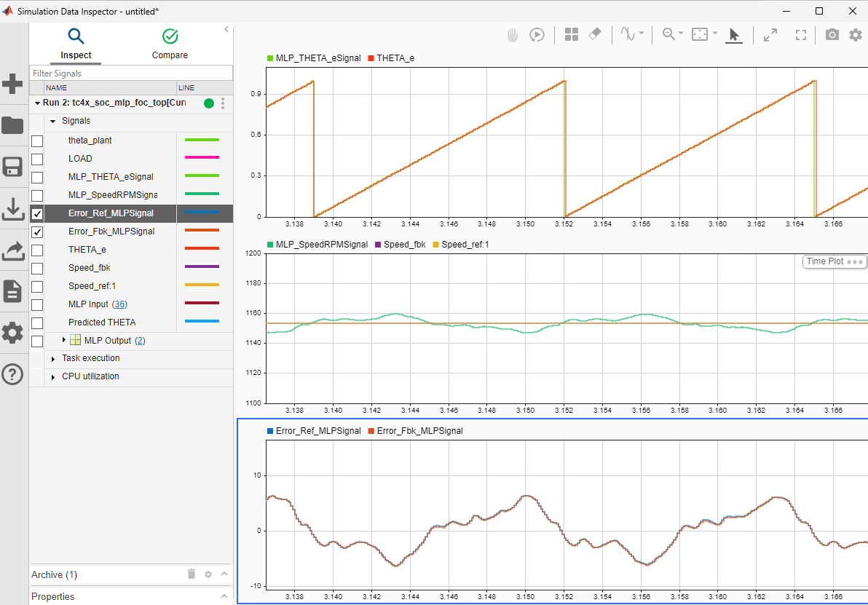Click the Filter Signals input field
The width and height of the screenshot is (868, 605).
pyautogui.click(x=131, y=74)
